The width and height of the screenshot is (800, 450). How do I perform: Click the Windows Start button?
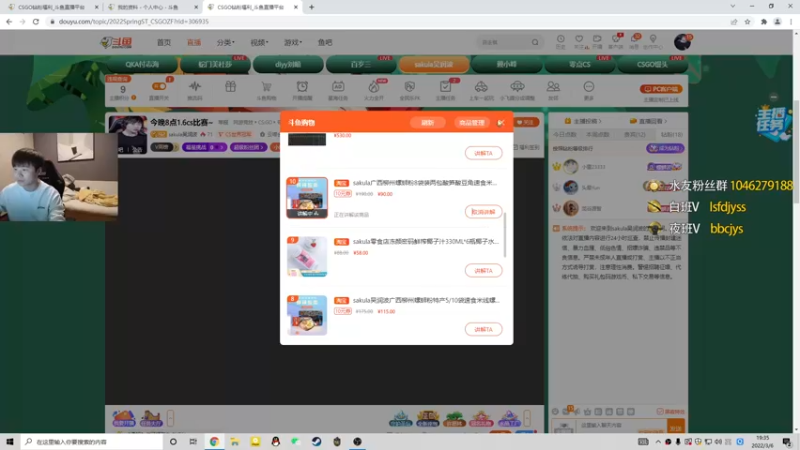pyautogui.click(x=10, y=441)
